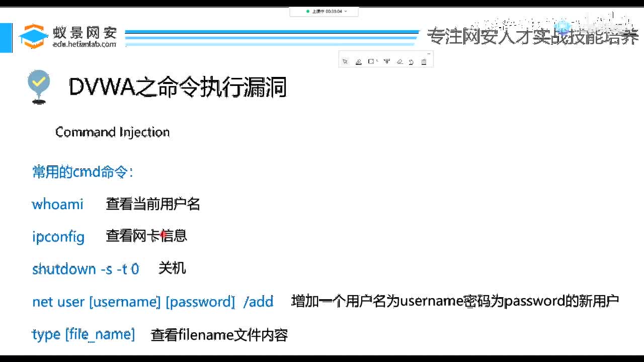Image resolution: width=644 pixels, height=362 pixels.
Task: Click the green in-class status dot
Action: pyautogui.click(x=308, y=11)
